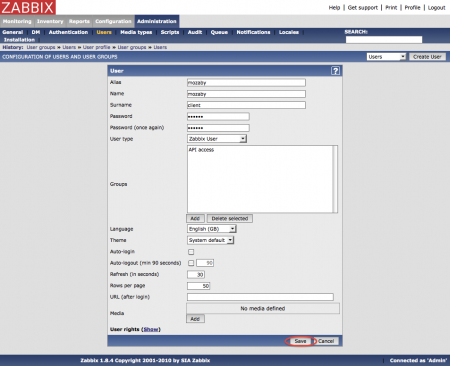Focus the Name input field
The height and width of the screenshot is (366, 450).
[x=246, y=94]
